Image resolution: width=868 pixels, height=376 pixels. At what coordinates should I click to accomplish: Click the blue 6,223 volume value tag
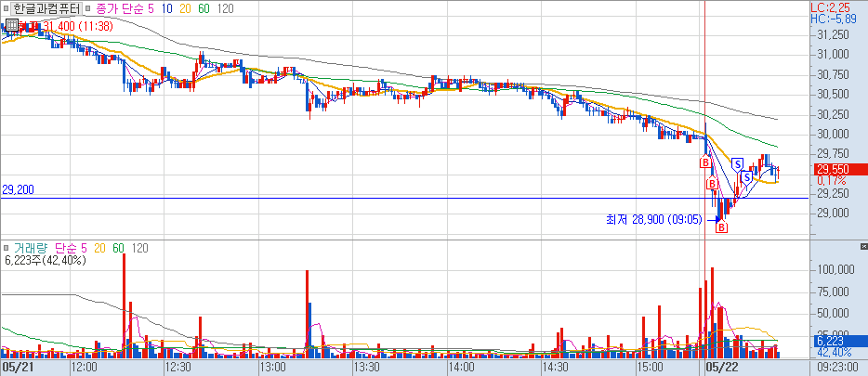[840, 343]
